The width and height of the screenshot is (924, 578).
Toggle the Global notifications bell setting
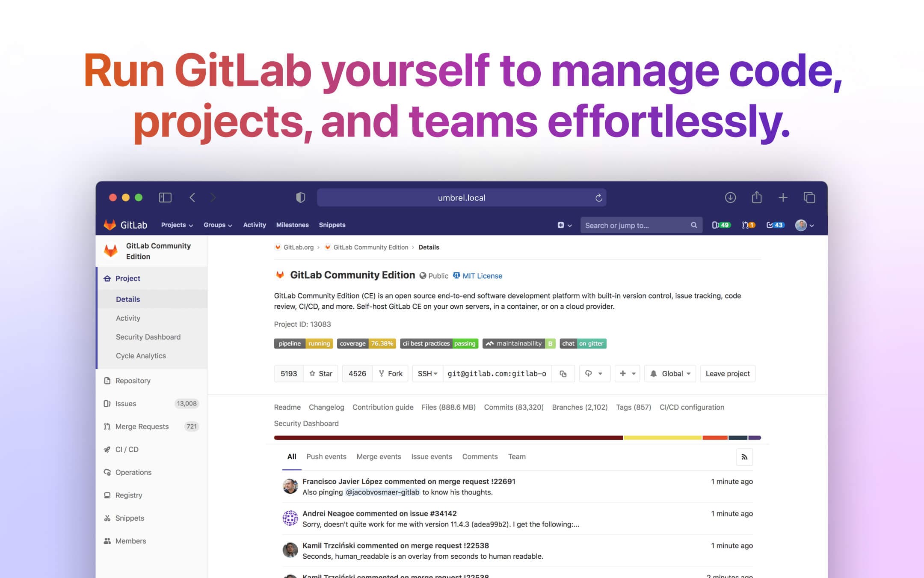coord(669,373)
